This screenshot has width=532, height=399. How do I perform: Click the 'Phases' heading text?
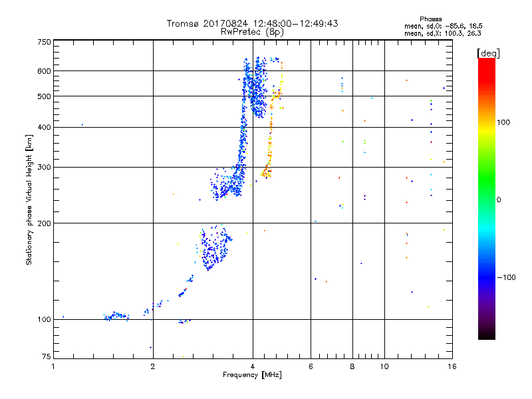pyautogui.click(x=430, y=19)
